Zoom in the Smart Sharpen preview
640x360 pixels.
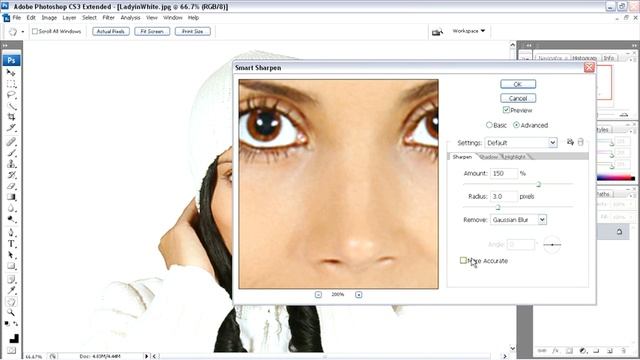point(358,294)
